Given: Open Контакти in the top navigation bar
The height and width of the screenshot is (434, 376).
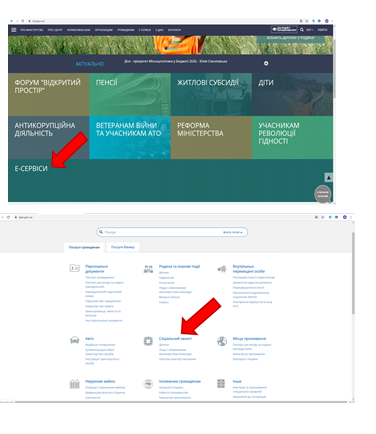Looking at the screenshot, I should 174,30.
